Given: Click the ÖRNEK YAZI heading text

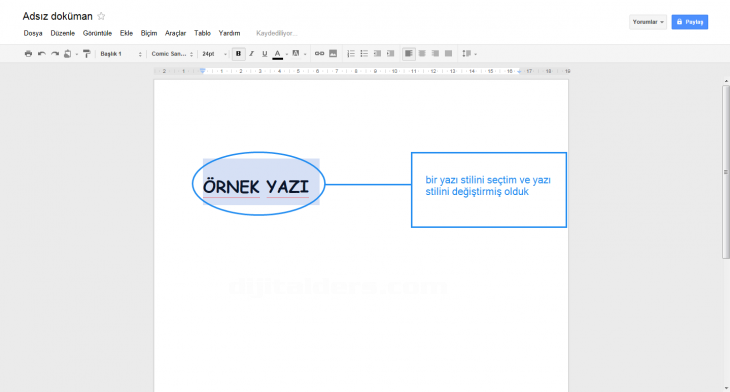Looking at the screenshot, I should (256, 187).
